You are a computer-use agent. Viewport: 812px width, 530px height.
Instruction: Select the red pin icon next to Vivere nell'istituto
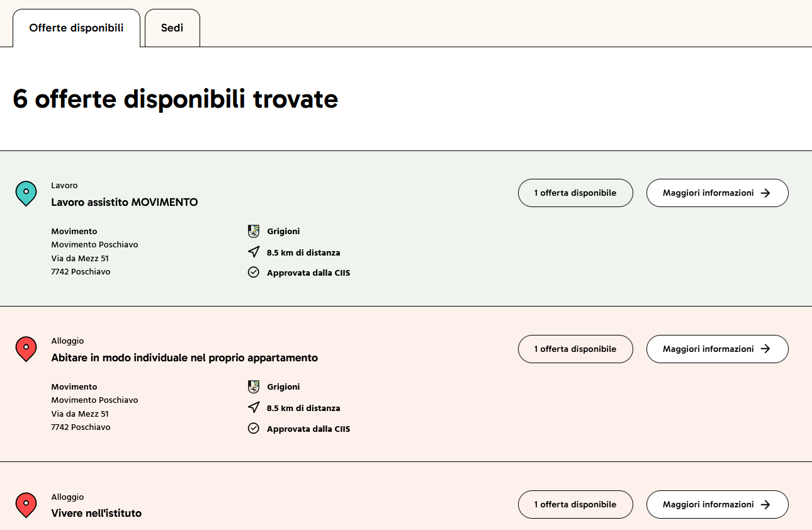click(26, 504)
